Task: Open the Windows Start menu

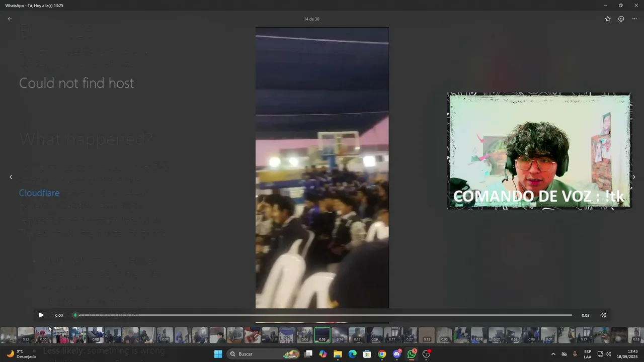Action: (x=218, y=354)
